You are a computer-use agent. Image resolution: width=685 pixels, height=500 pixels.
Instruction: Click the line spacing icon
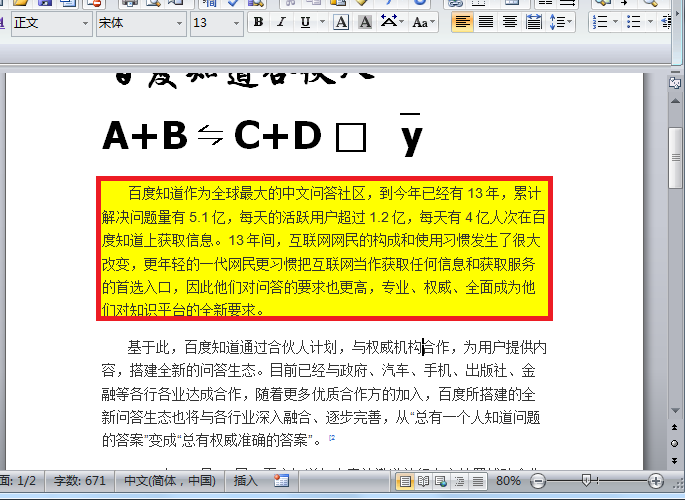click(556, 22)
